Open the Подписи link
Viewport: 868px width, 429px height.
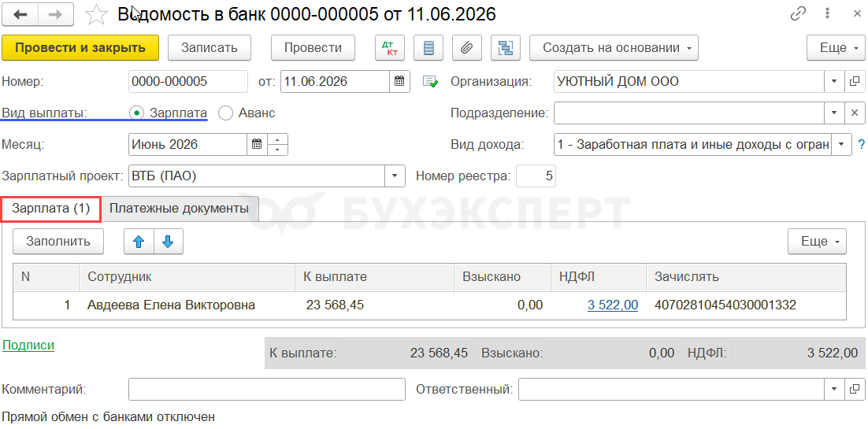pos(28,346)
